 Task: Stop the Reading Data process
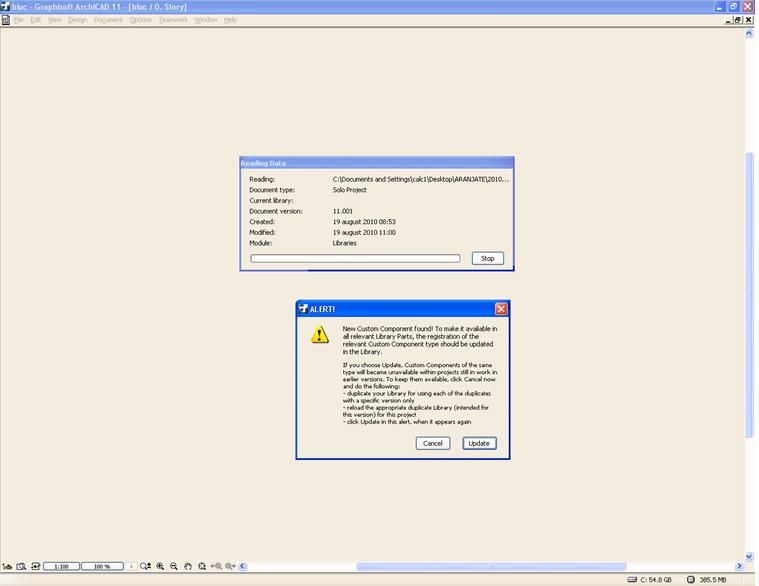487,258
